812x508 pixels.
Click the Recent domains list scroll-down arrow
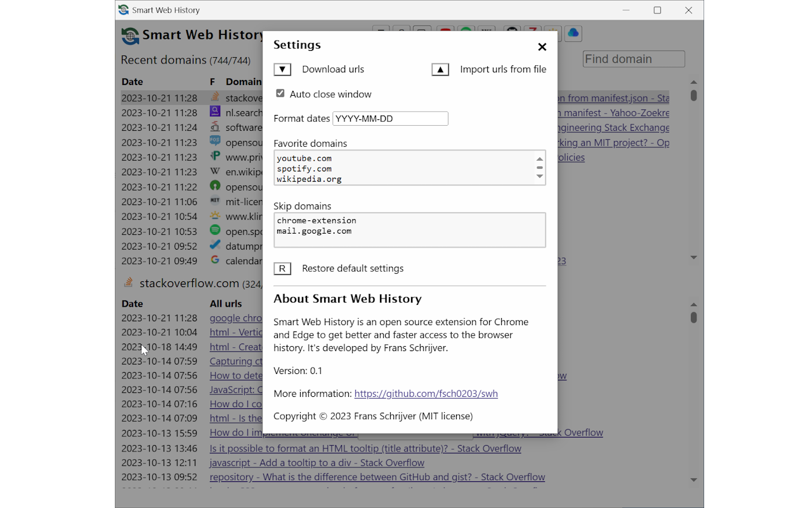[x=693, y=257]
